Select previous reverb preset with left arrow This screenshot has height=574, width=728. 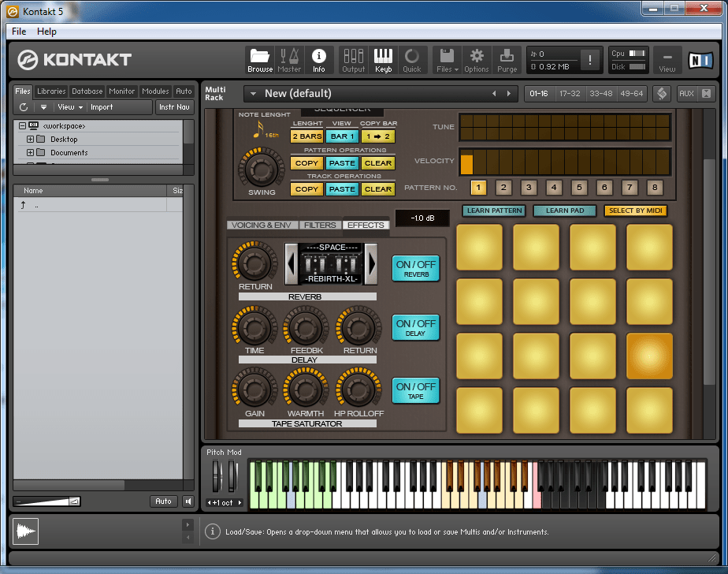291,264
